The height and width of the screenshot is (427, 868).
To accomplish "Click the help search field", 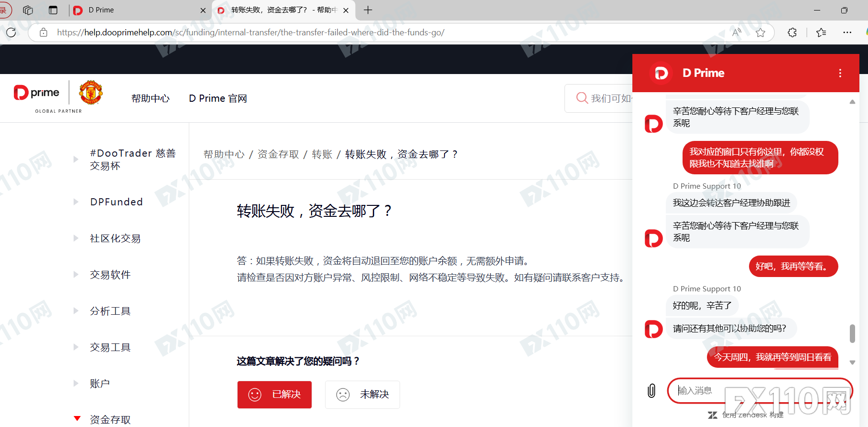I will [x=598, y=98].
